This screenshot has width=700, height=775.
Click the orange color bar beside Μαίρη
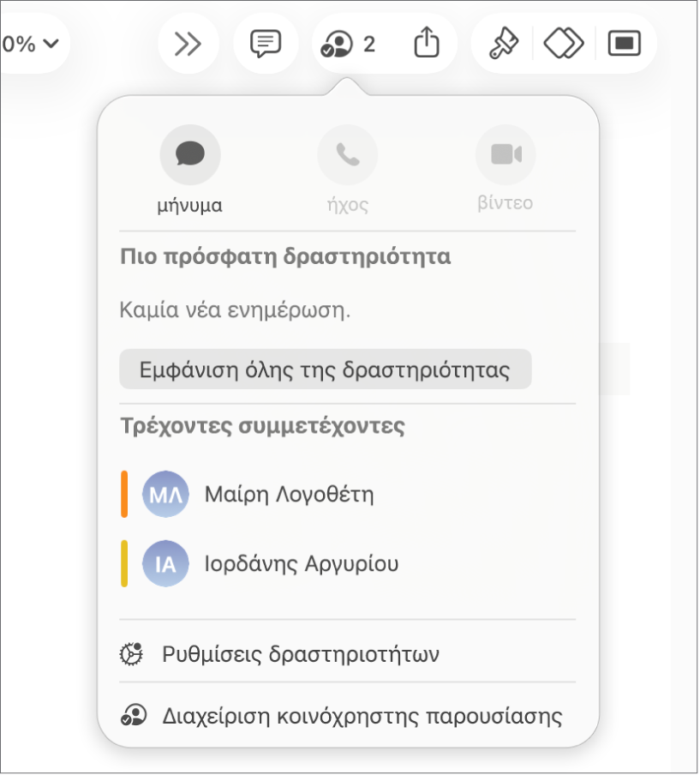124,495
